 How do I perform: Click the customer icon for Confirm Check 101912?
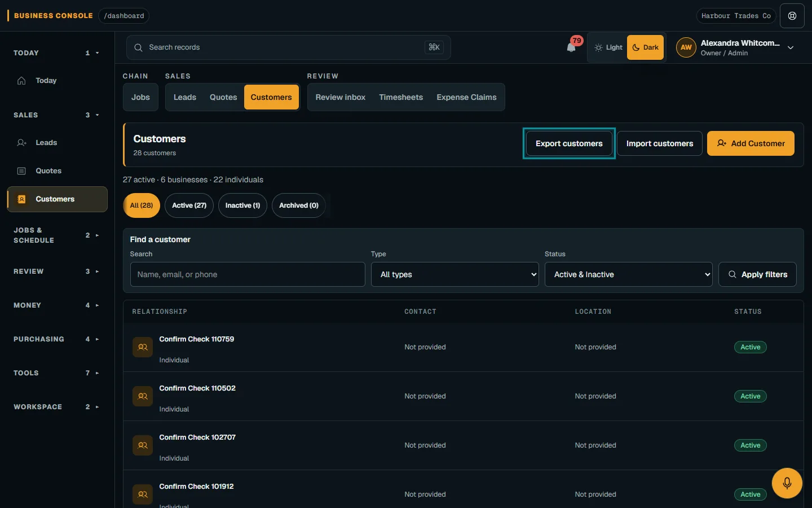(143, 494)
